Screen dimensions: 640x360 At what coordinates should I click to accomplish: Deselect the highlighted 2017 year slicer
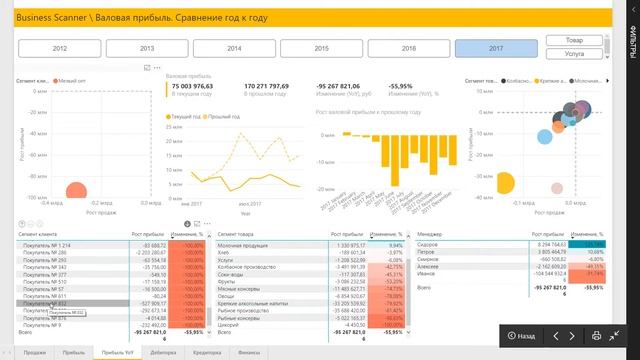coord(496,49)
